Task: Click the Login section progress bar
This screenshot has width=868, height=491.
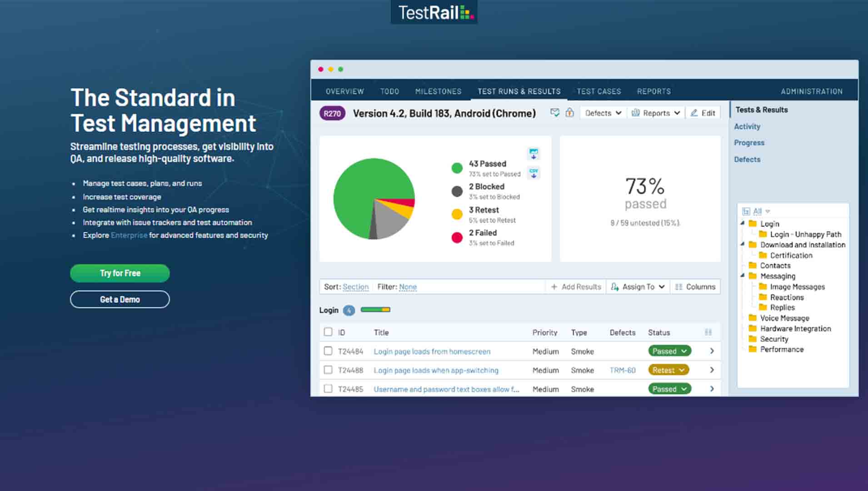Action: tap(375, 310)
